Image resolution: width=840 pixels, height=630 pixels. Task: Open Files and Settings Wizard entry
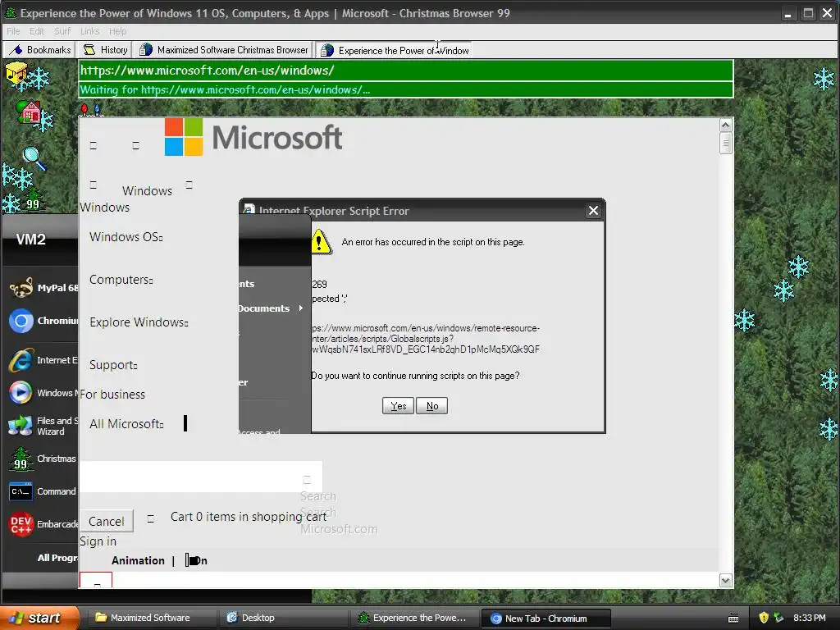[x=43, y=426]
